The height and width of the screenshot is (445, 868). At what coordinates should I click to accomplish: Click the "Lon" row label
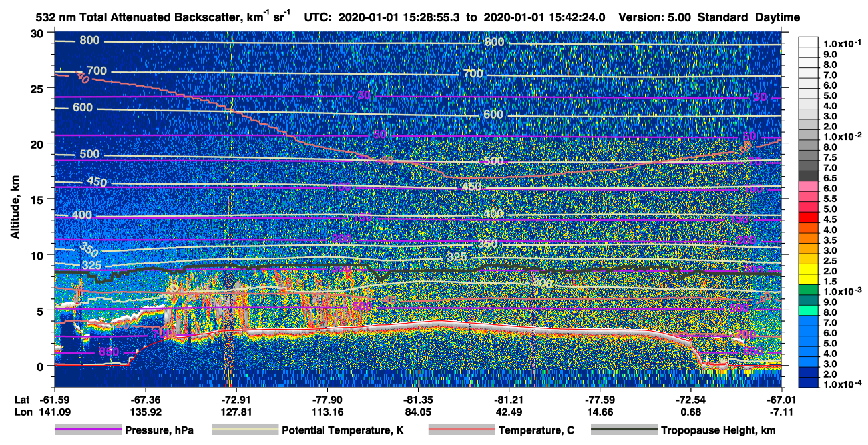coord(22,412)
